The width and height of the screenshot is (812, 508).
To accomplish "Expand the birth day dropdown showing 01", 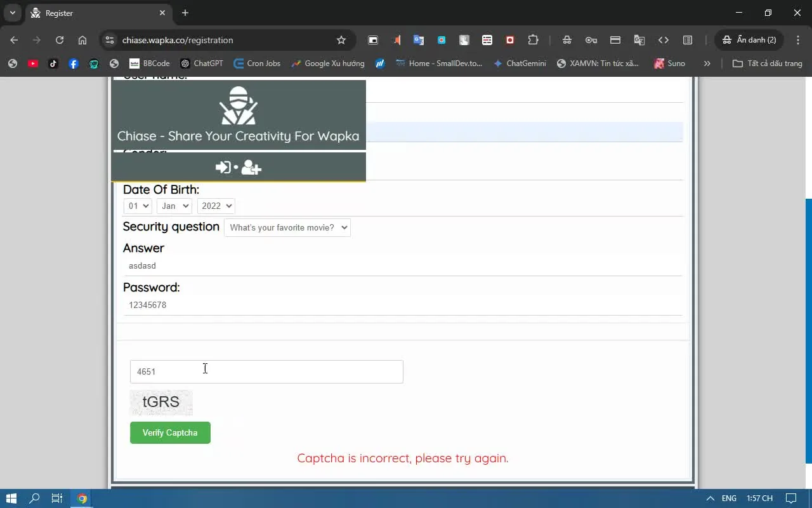I will [138, 206].
